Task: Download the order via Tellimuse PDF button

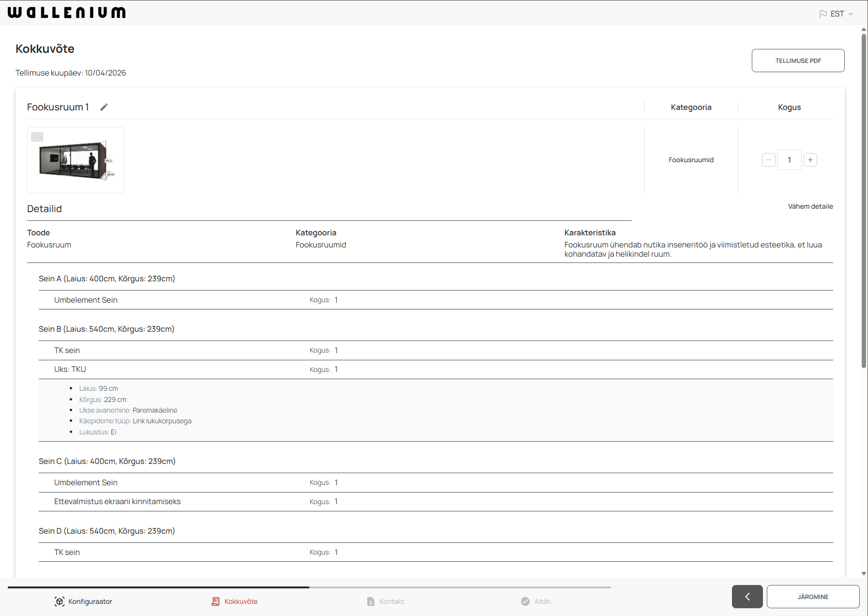Action: pyautogui.click(x=798, y=61)
